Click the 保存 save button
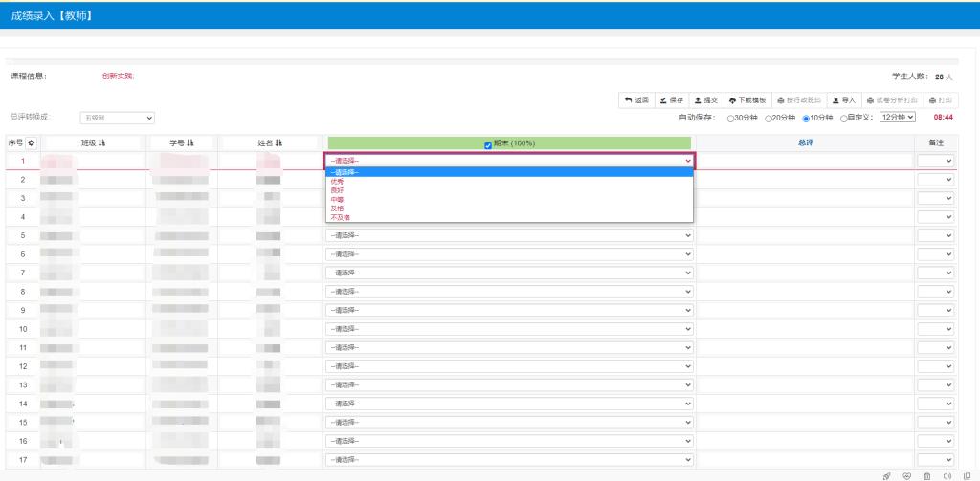The width and height of the screenshot is (980, 481). tap(671, 99)
